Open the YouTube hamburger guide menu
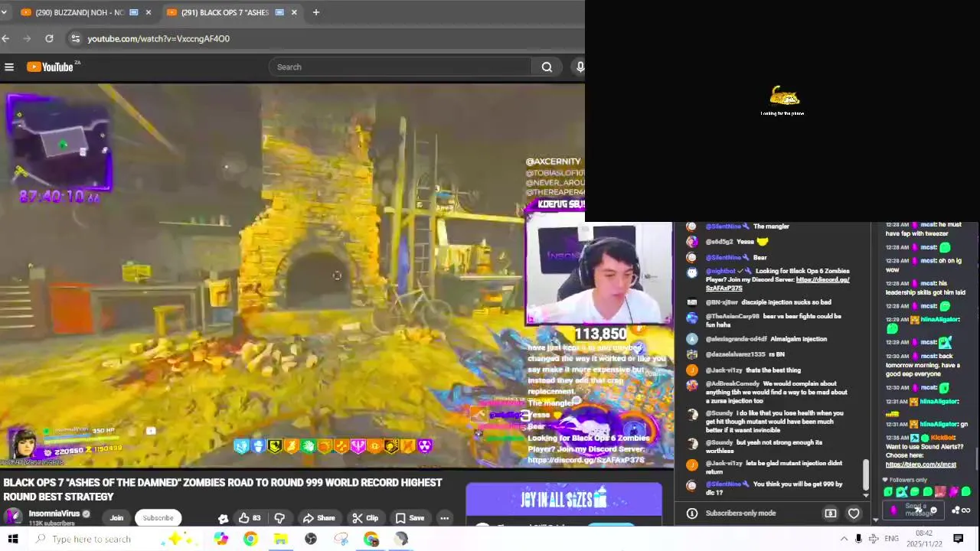This screenshot has height=551, width=980. tap(9, 67)
